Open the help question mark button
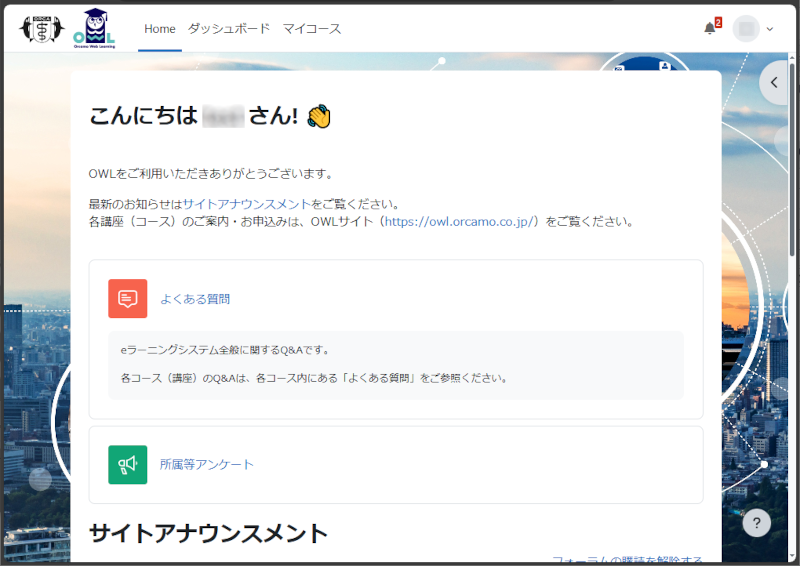The image size is (800, 566). coord(757,522)
